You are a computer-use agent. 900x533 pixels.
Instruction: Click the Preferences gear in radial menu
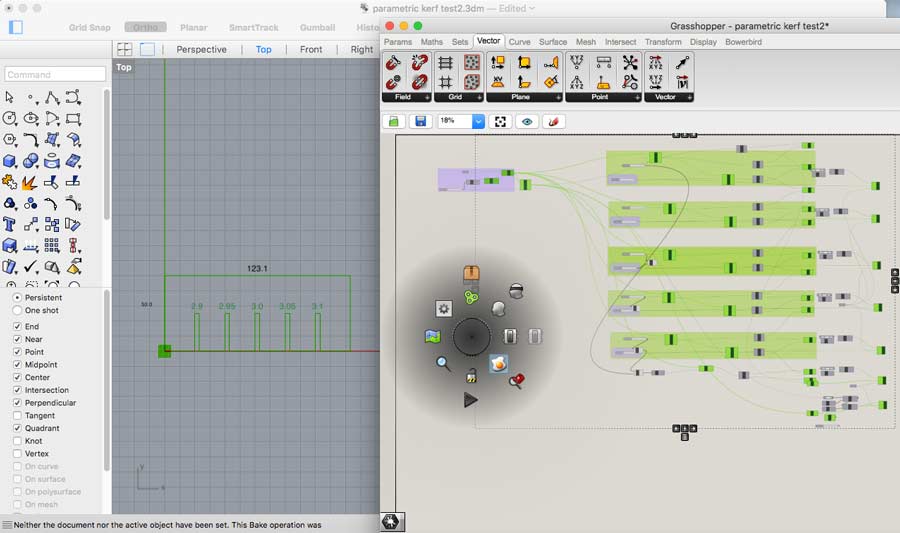tap(444, 309)
